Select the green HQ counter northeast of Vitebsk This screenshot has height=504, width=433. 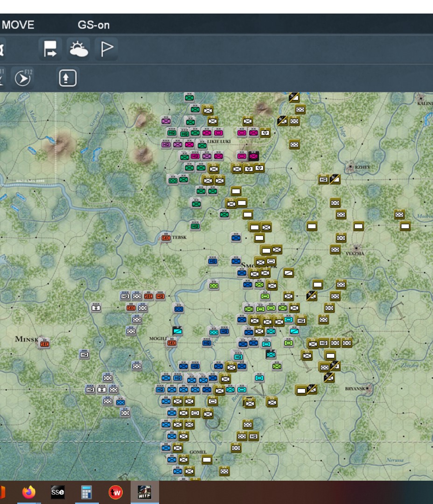tap(195, 226)
